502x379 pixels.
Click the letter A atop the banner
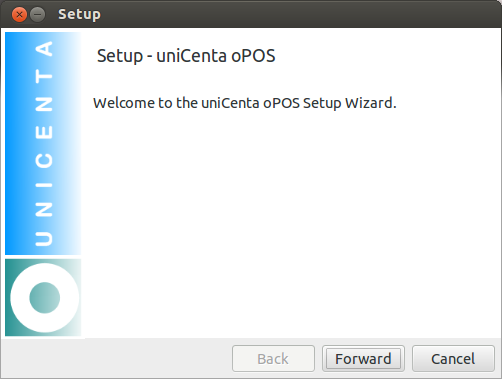tap(44, 49)
